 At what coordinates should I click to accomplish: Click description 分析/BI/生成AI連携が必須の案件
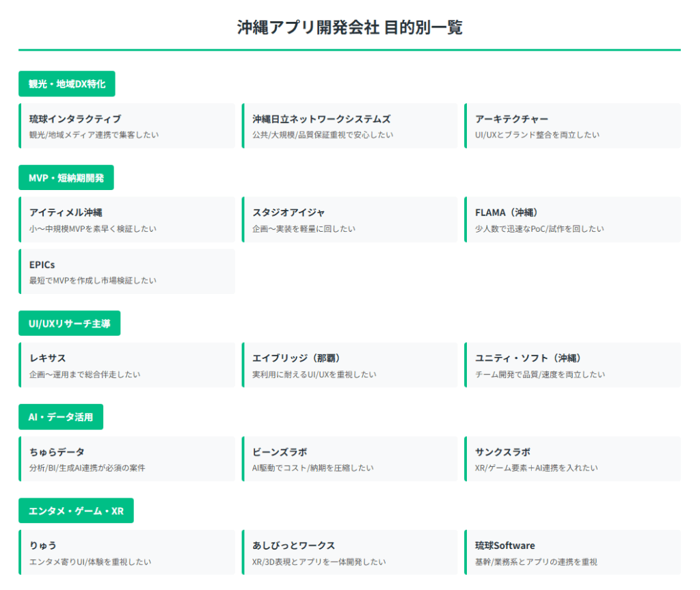click(x=87, y=468)
